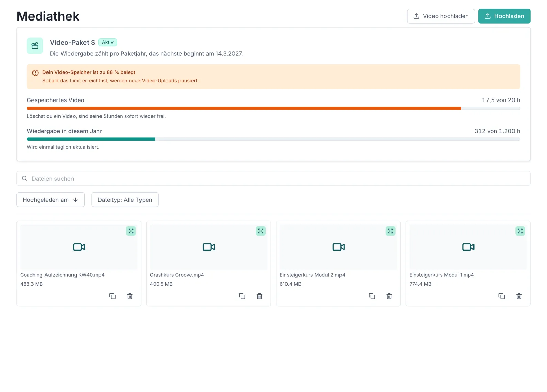The image size is (547, 392).
Task: Delete Crashkurs Groove.mp4 with trash icon
Action: coord(259,296)
